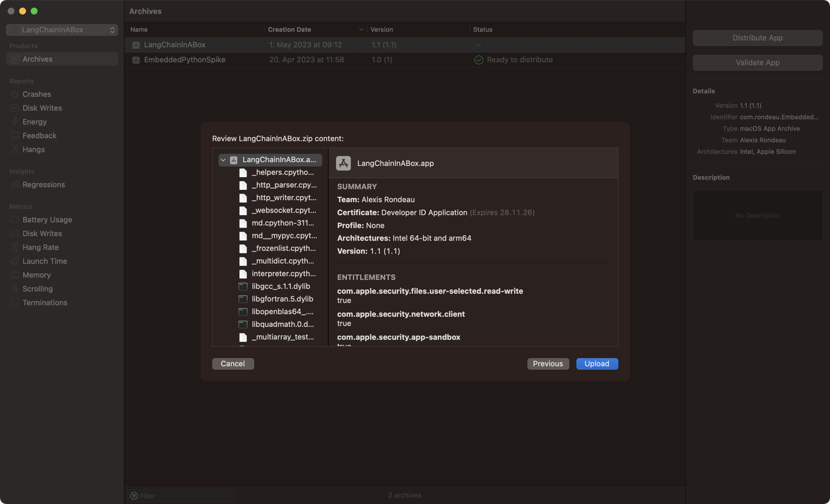830x504 pixels.
Task: Click the Memory chip icon
Action: coord(15,275)
